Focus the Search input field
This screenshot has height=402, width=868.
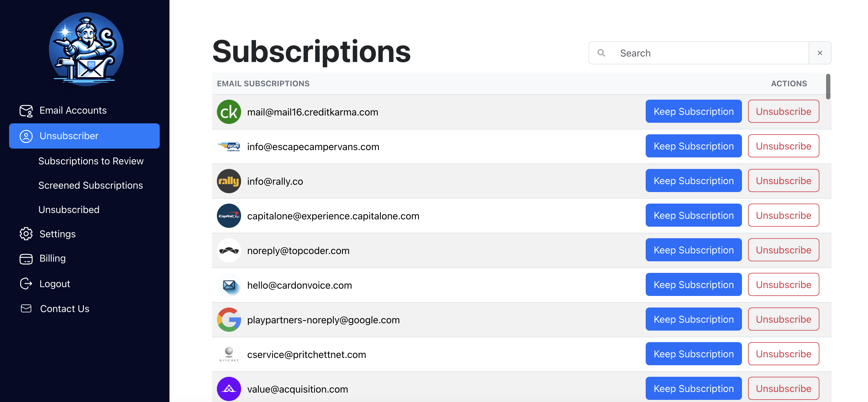(711, 53)
